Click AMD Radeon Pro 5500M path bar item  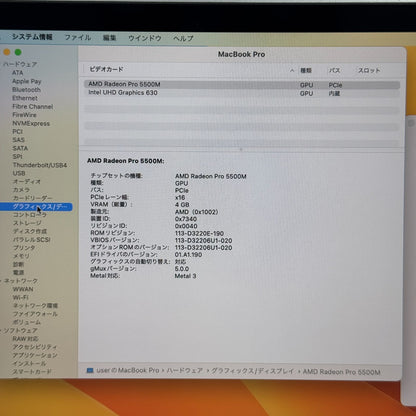pyautogui.click(x=341, y=372)
